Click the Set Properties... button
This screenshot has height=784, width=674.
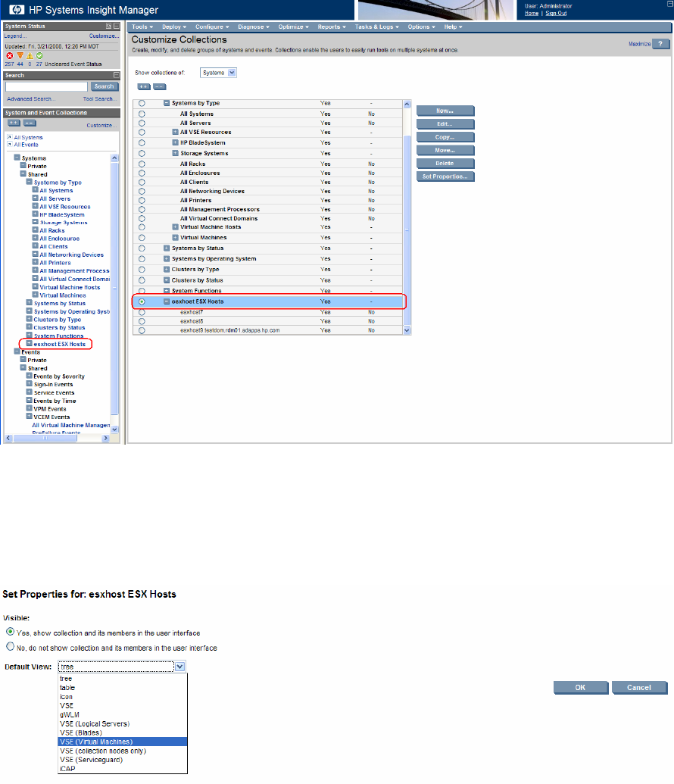pos(445,176)
